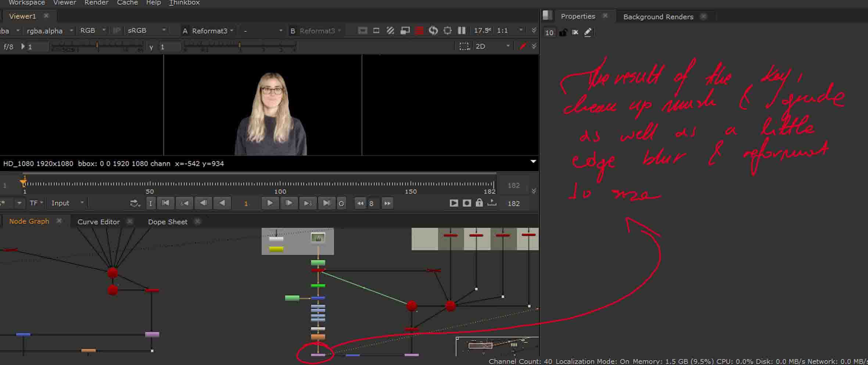868x365 pixels.
Task: Toggle the viewer lock padlock icon
Action: (479, 203)
